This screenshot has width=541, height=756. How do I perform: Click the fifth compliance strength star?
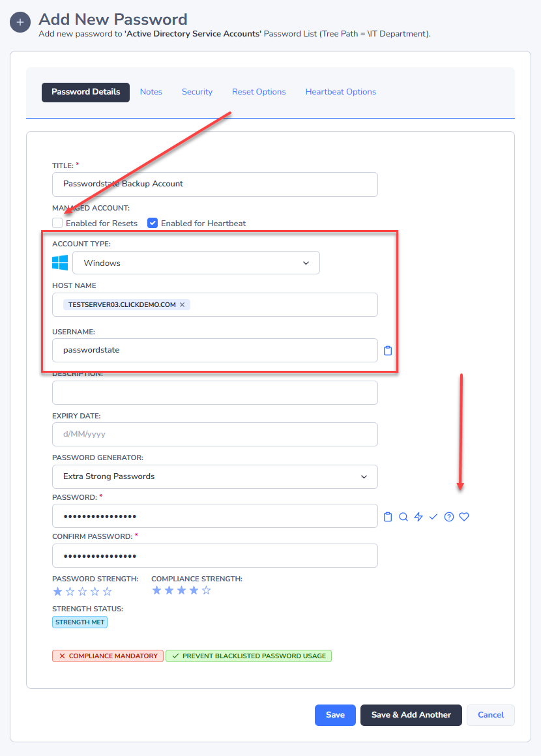(x=207, y=590)
